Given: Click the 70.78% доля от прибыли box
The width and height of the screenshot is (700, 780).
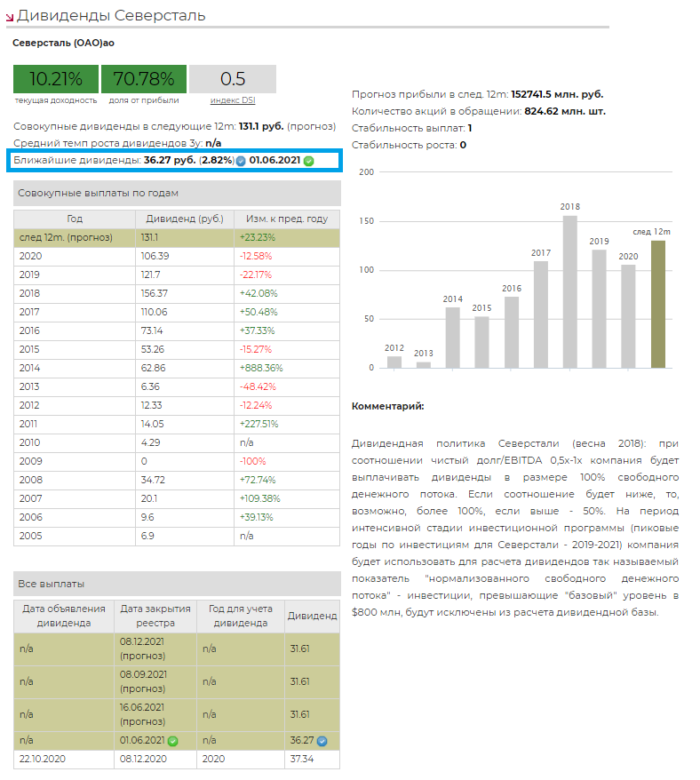Looking at the screenshot, I should (x=144, y=78).
